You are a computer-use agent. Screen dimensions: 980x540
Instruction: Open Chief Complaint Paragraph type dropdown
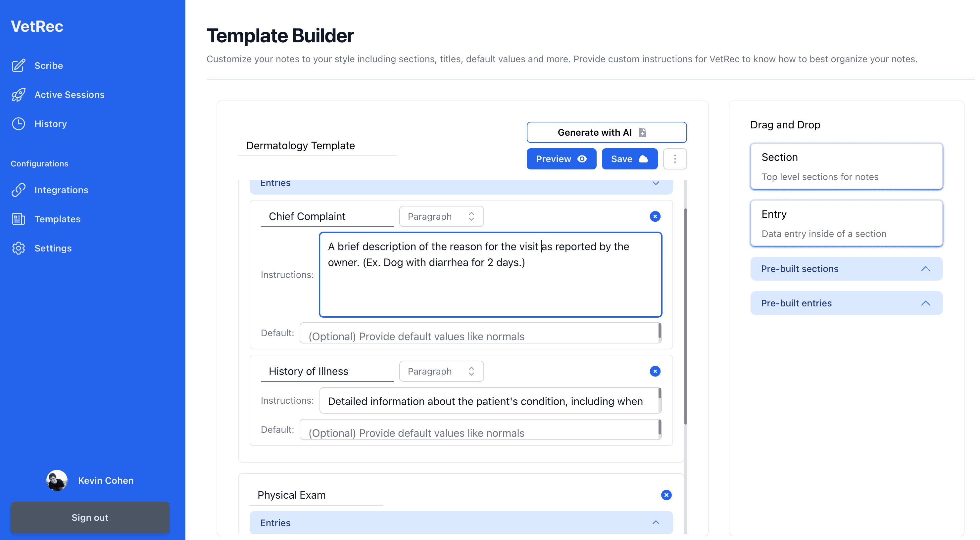tap(441, 216)
